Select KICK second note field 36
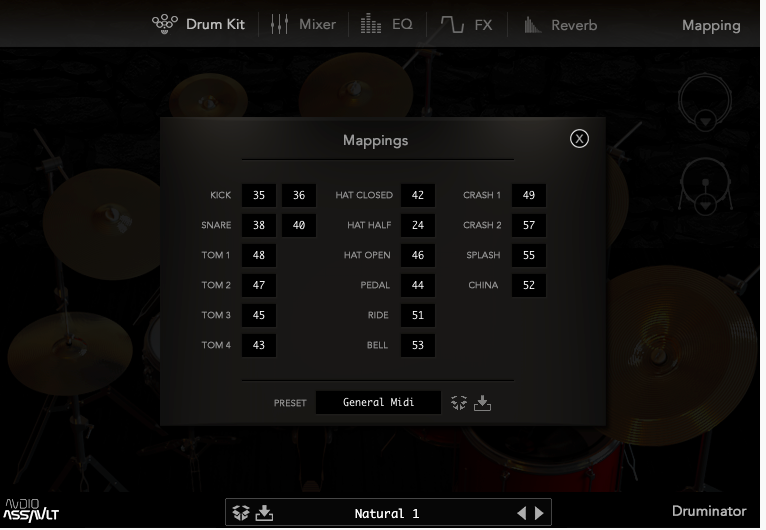Viewport: 766px width, 530px height. (x=299, y=195)
